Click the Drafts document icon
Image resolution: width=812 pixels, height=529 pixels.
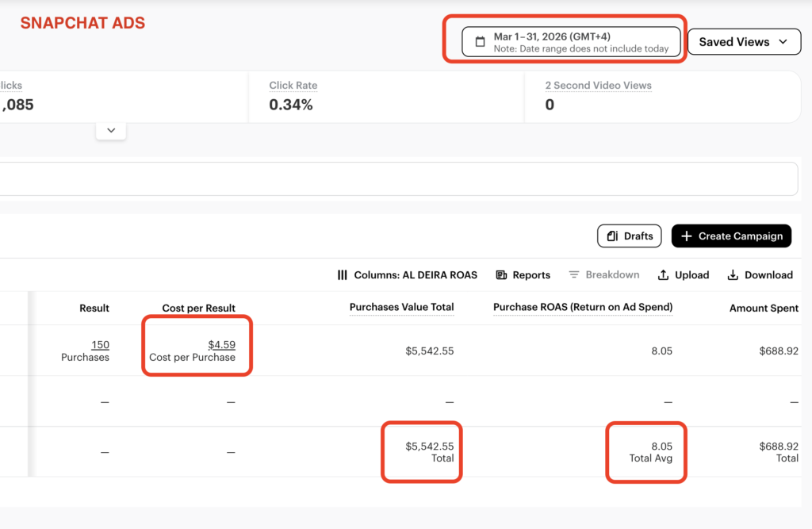click(x=612, y=236)
